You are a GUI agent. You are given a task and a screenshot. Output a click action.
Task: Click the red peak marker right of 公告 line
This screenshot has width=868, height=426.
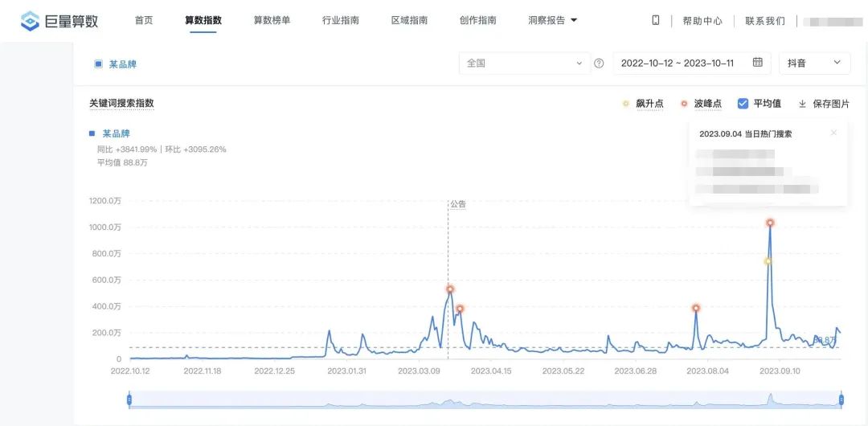(x=460, y=309)
